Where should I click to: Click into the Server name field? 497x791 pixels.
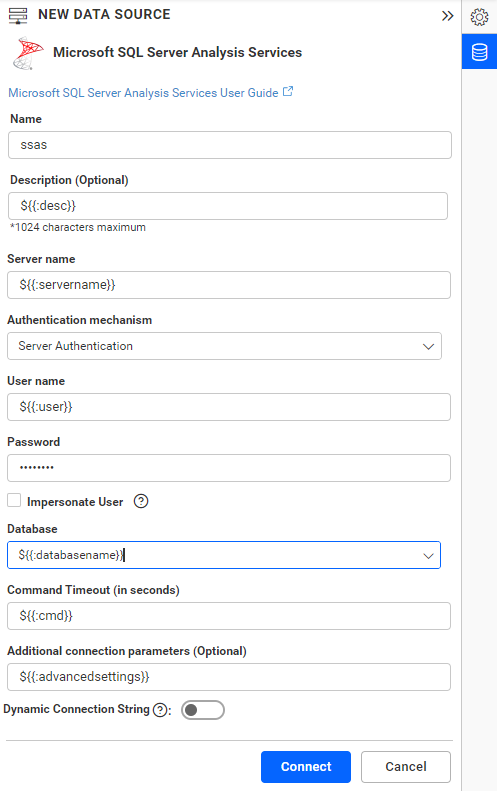click(x=229, y=285)
